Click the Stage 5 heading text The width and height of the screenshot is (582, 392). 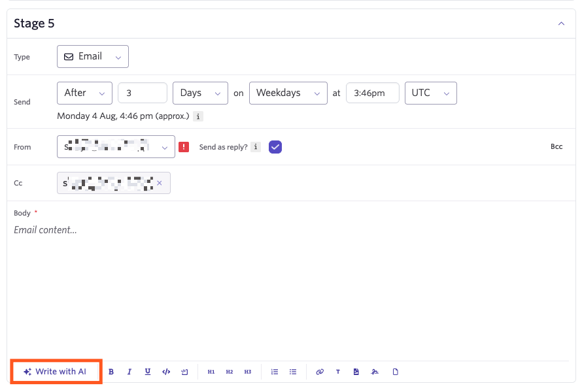point(34,24)
